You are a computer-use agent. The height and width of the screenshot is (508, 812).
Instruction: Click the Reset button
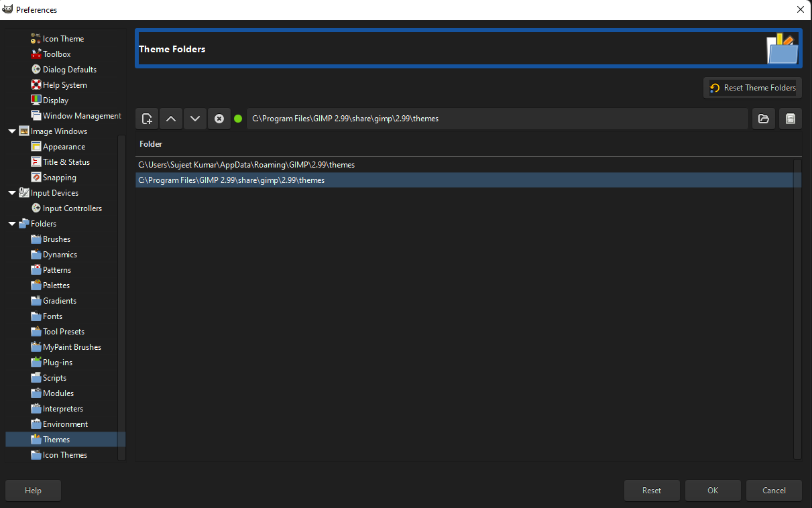tap(652, 491)
